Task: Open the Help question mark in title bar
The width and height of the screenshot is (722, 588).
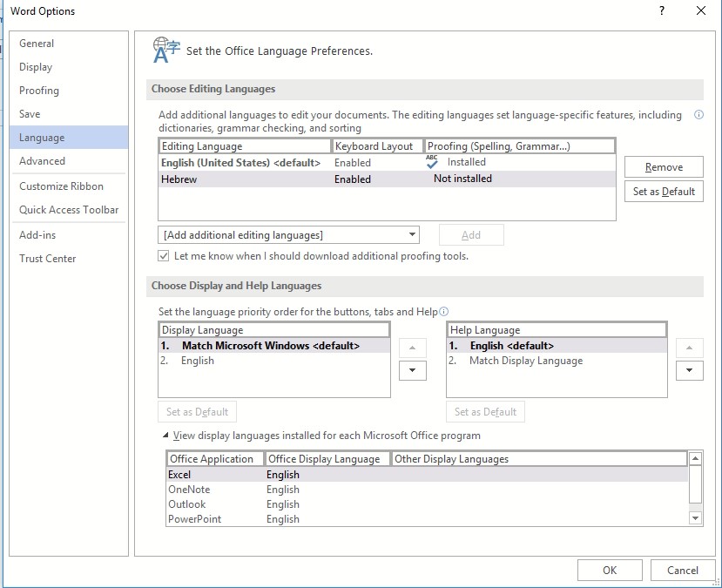Action: coord(662,11)
